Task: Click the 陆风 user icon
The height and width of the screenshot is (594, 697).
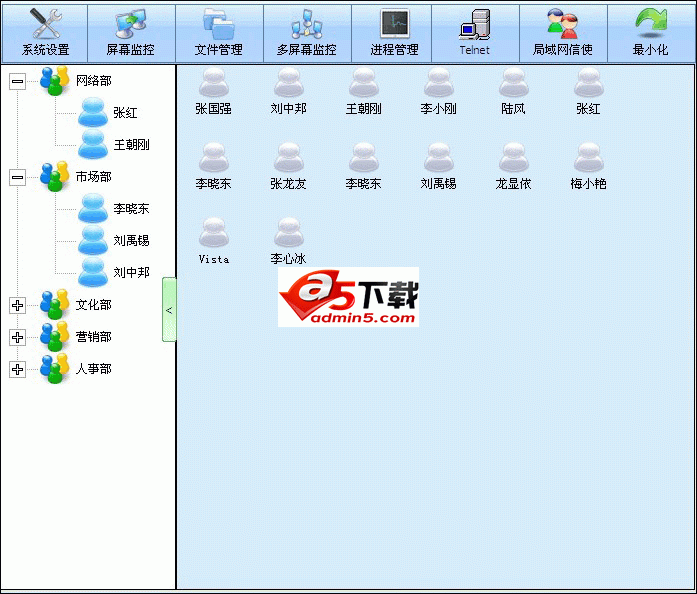Action: coord(514,92)
